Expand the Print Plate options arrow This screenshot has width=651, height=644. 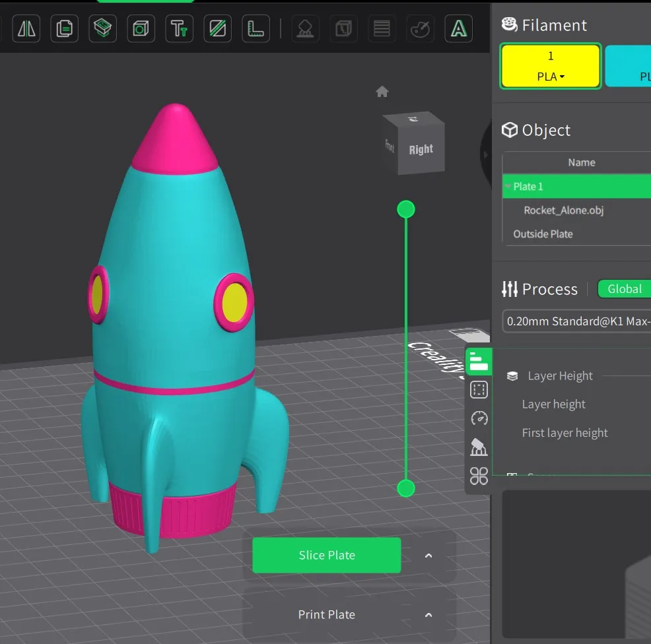click(x=428, y=615)
